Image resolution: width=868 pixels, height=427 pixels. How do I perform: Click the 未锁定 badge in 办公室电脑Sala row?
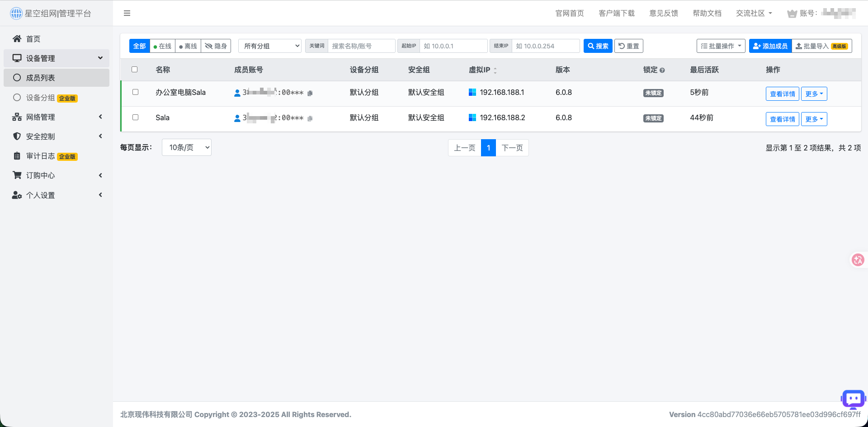653,93
